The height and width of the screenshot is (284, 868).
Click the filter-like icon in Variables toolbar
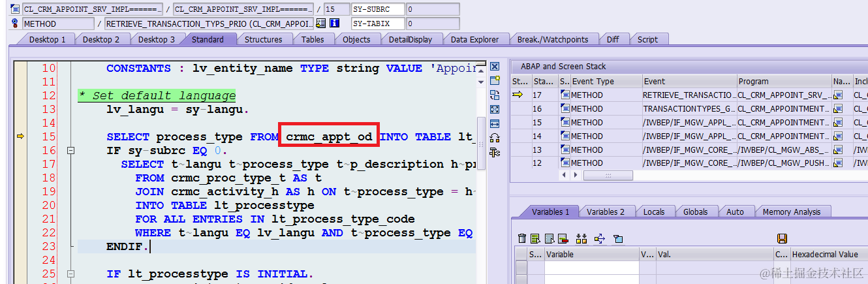(x=618, y=238)
